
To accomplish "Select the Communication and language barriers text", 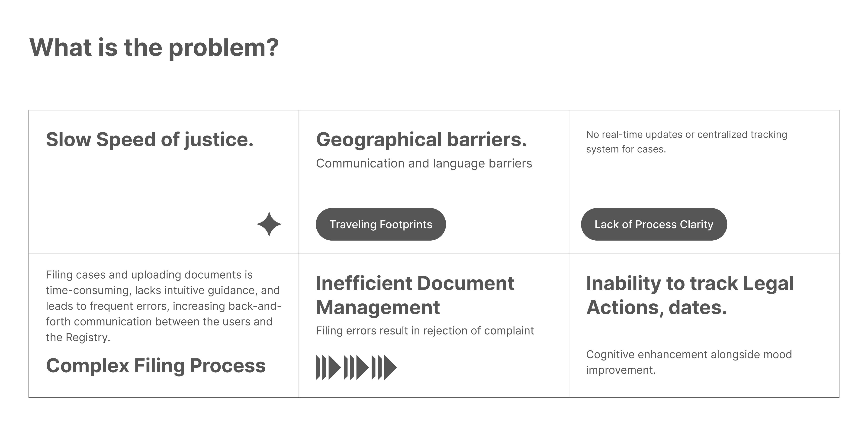I will coord(424,164).
